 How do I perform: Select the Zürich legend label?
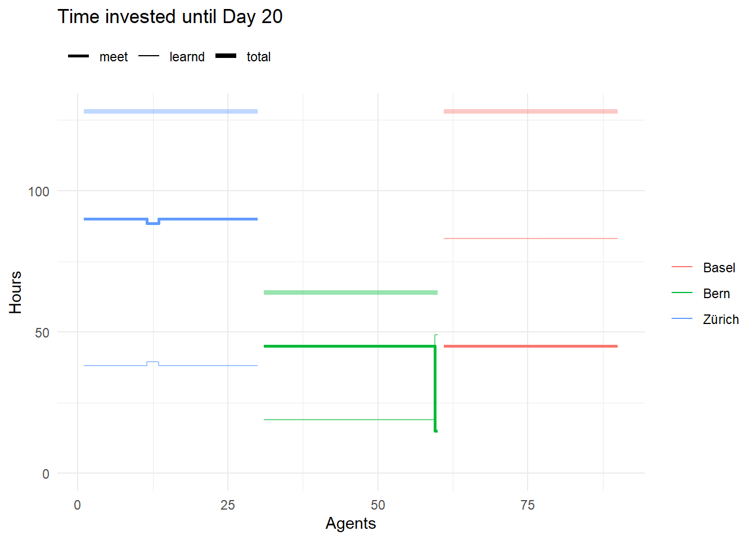coord(721,319)
